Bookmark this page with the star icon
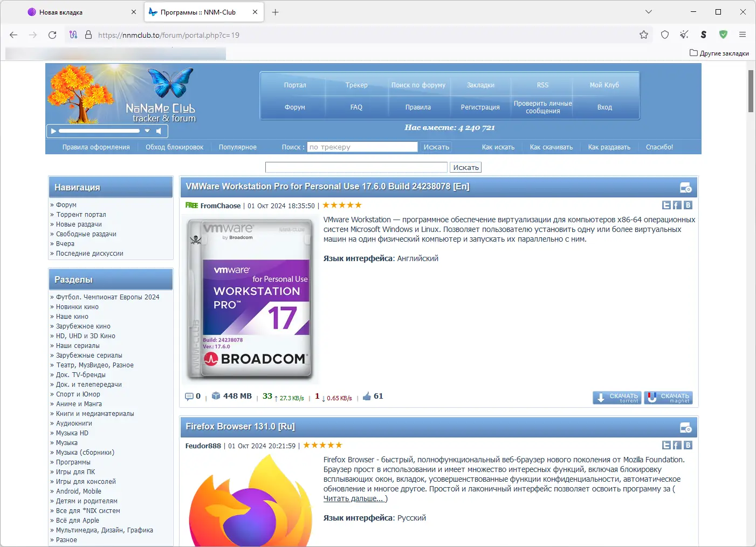 (644, 35)
